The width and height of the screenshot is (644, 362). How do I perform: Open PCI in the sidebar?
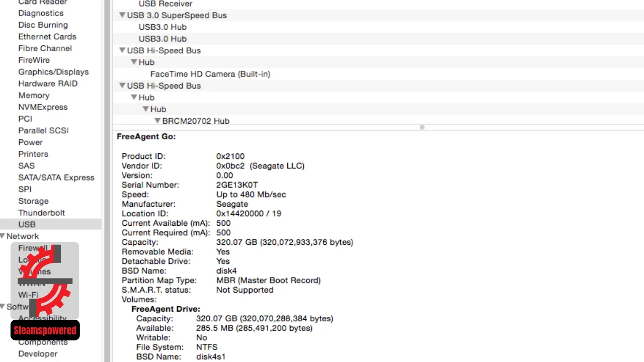(x=25, y=119)
